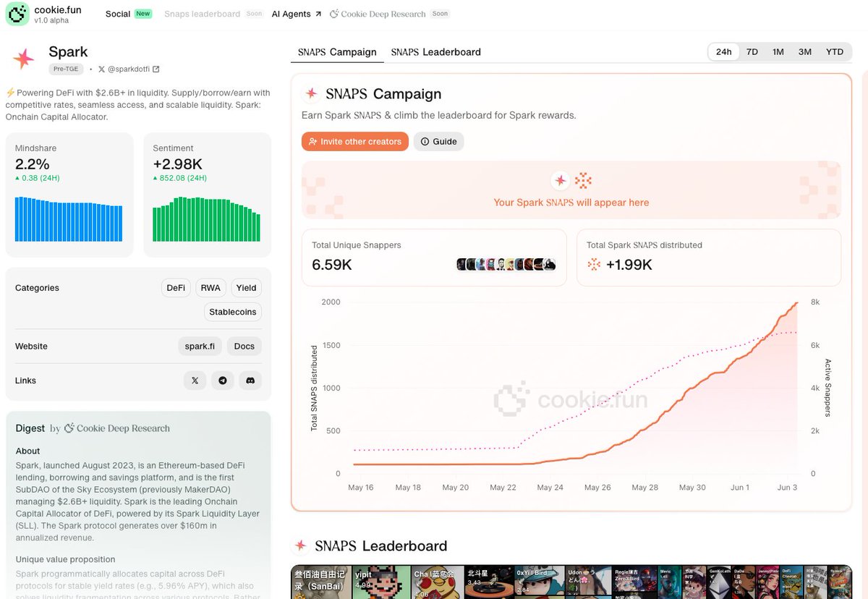This screenshot has width=868, height=599.
Task: Open the Docs link
Action: (x=244, y=347)
